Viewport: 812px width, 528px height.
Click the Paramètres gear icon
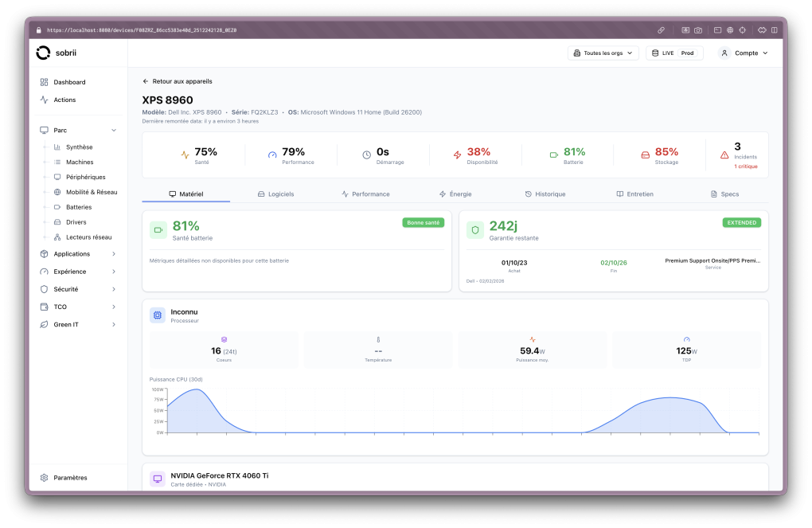(x=44, y=478)
